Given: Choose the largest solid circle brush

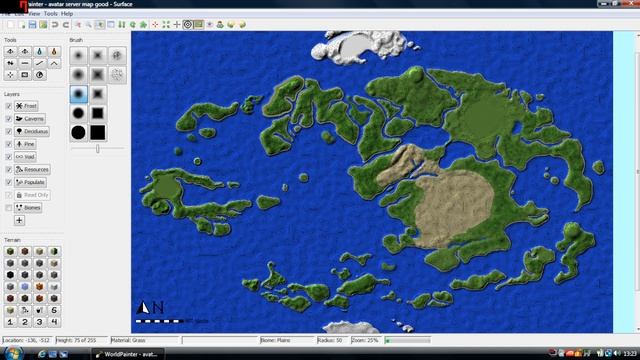Looking at the screenshot, I should click(x=78, y=132).
